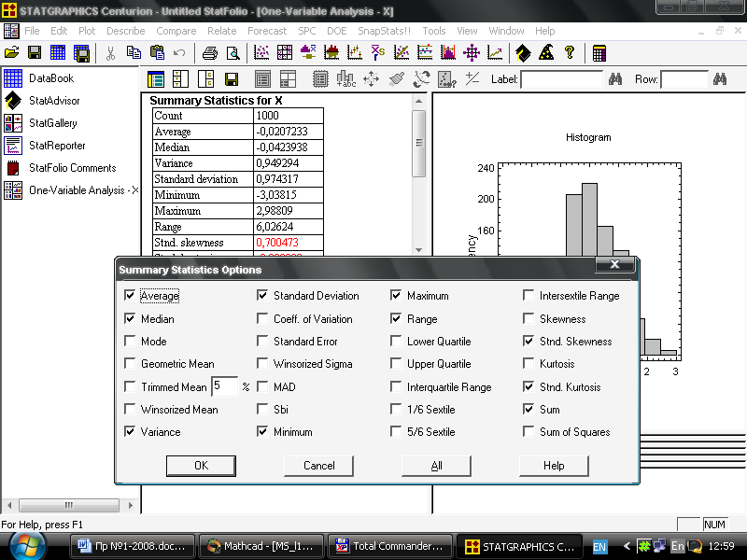The width and height of the screenshot is (747, 560).
Task: Click the Label input field
Action: [x=562, y=79]
